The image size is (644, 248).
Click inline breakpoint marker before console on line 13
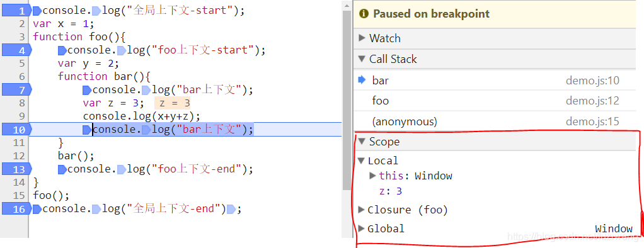pos(62,169)
